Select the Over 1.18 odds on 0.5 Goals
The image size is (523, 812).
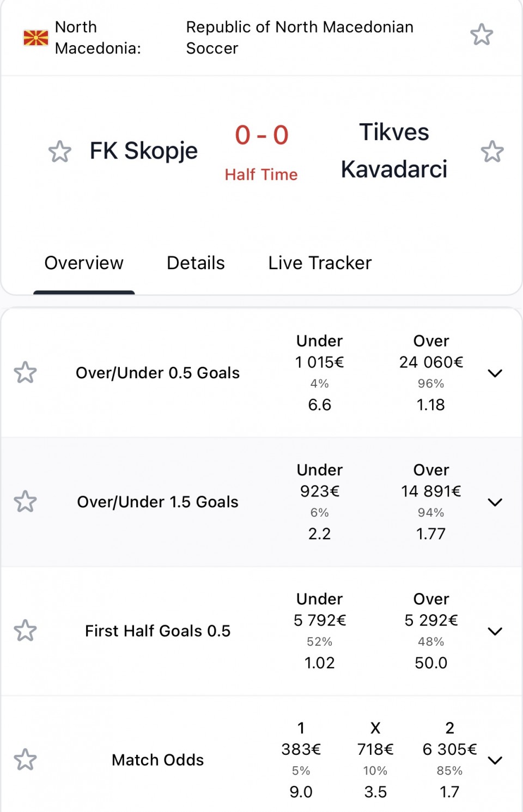pyautogui.click(x=431, y=405)
